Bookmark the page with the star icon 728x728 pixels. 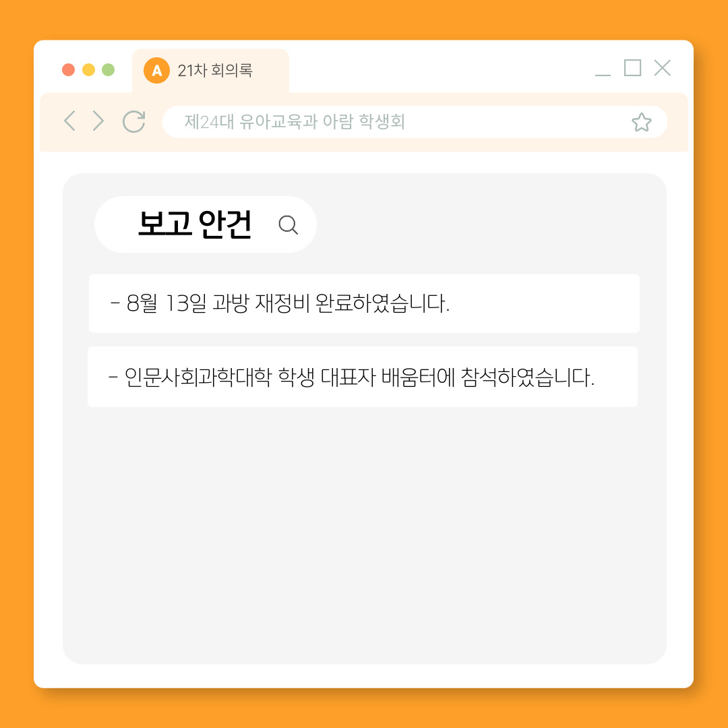[641, 122]
